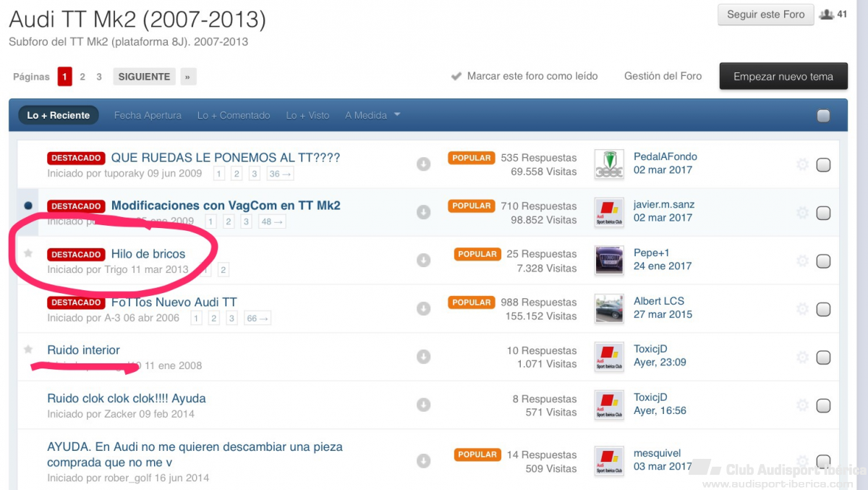
Task: Check the box for Hilo de bricos thread
Action: (823, 261)
